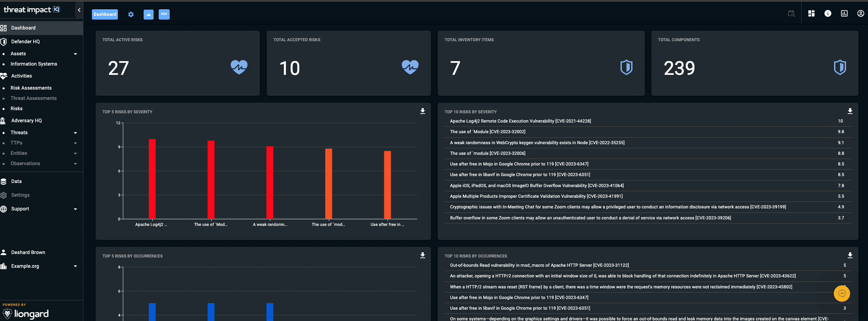
Task: Open the chart report icon in header
Action: click(844, 13)
